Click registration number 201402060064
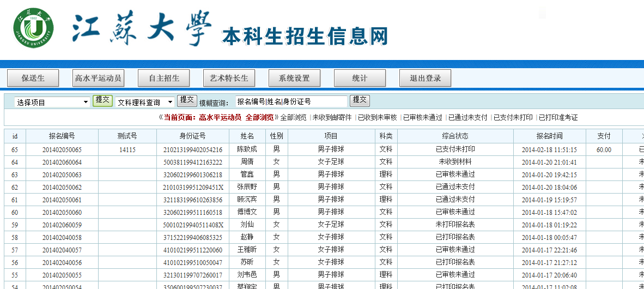This screenshot has width=644, height=289. click(x=62, y=162)
